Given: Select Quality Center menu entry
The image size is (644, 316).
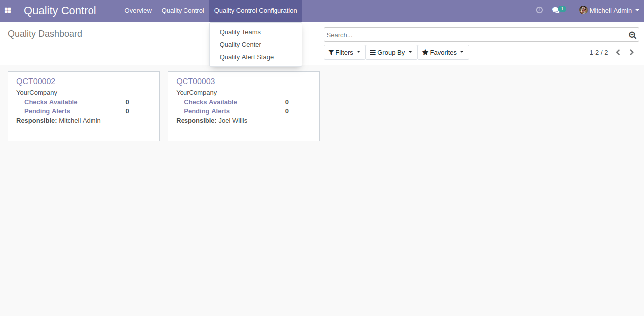Looking at the screenshot, I should pyautogui.click(x=240, y=45).
